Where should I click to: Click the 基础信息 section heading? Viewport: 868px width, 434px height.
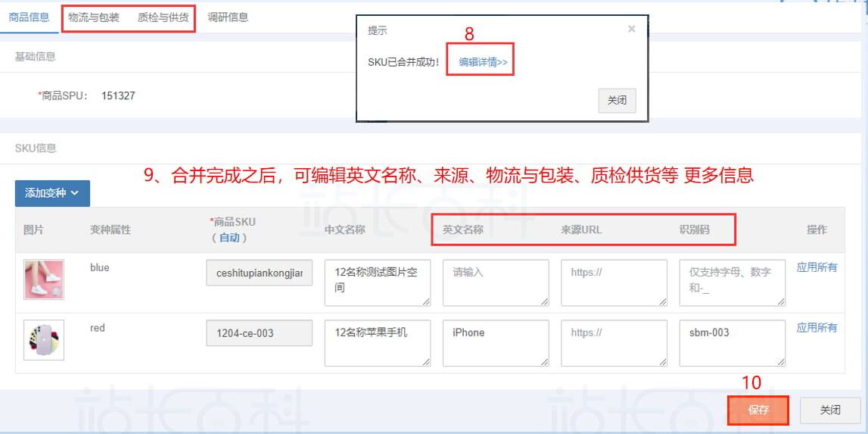click(x=36, y=56)
